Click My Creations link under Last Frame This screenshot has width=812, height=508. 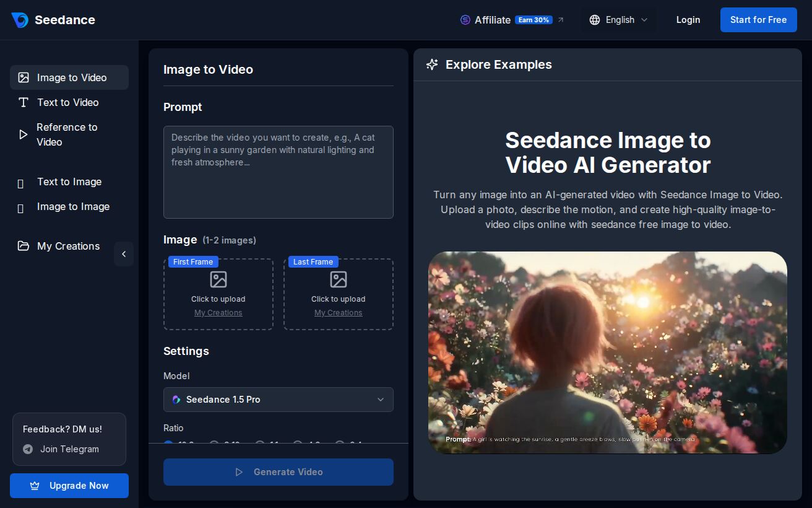(339, 313)
